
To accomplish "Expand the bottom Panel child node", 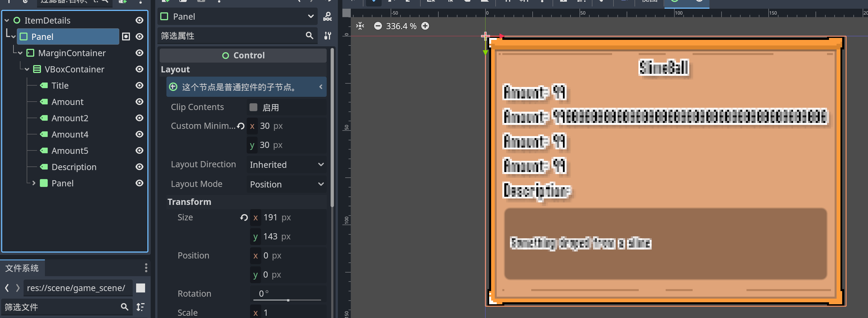I will coord(34,183).
